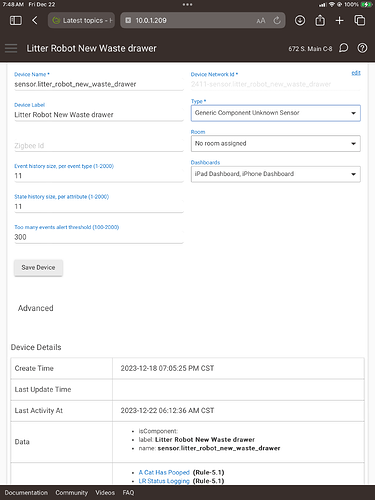Screen dimensions: 375x500
Task: Open the Videos footer link
Action: point(105,493)
